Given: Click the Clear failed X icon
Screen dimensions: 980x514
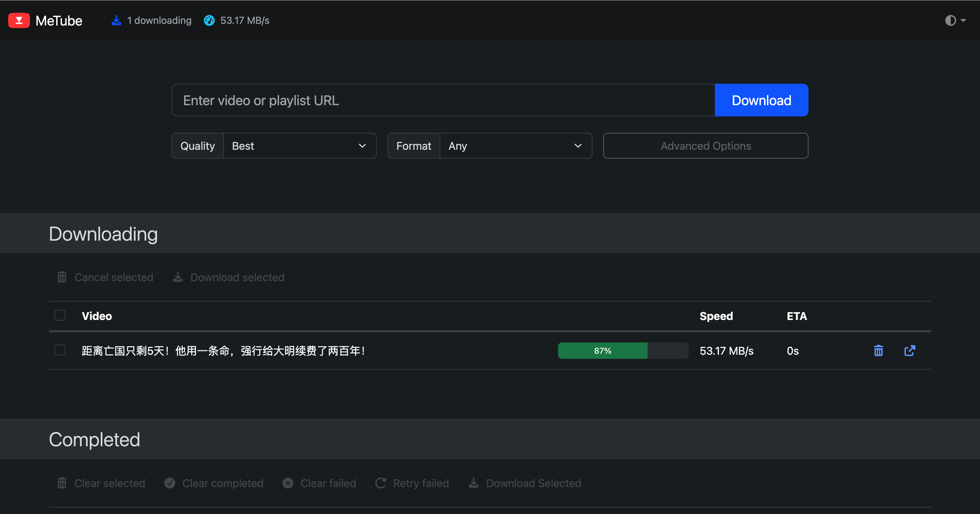Looking at the screenshot, I should click(288, 483).
